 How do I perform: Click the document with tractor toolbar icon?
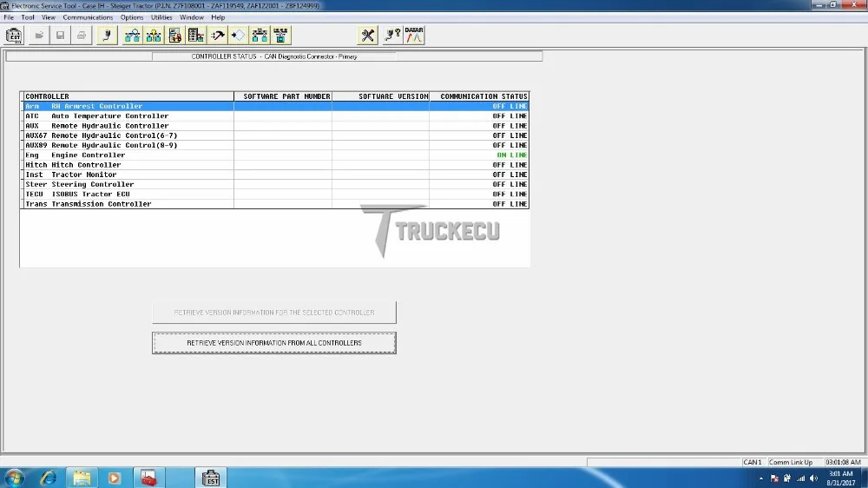click(x=175, y=36)
